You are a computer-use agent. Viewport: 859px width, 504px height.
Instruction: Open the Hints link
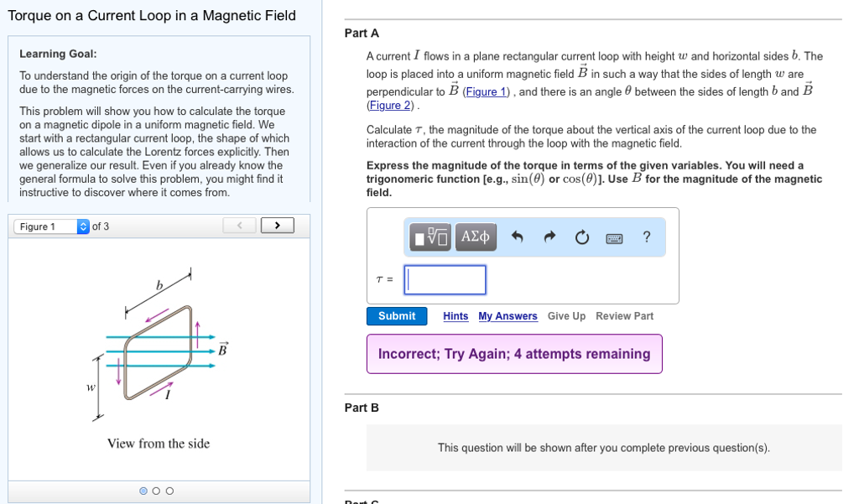(x=455, y=316)
